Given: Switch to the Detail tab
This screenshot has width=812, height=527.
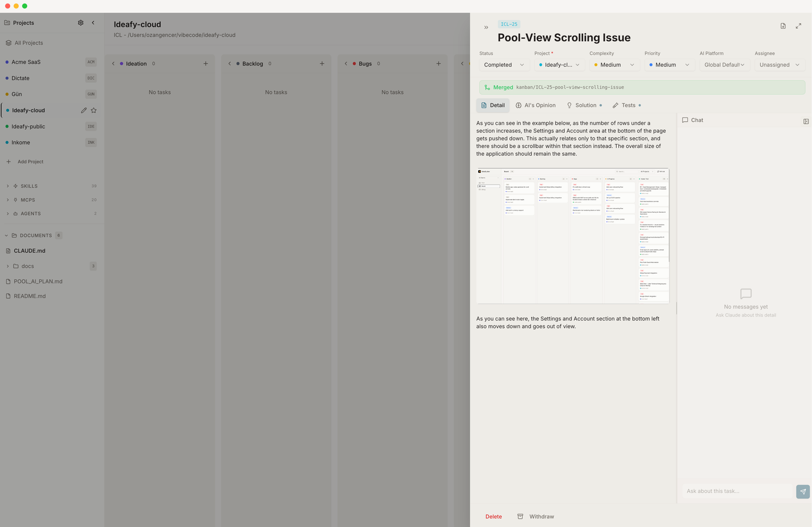Looking at the screenshot, I should (493, 106).
